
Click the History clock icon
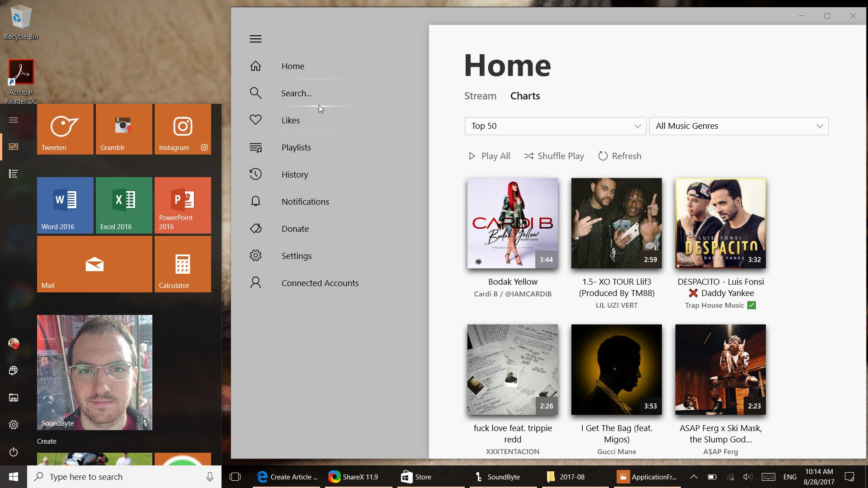coord(255,174)
